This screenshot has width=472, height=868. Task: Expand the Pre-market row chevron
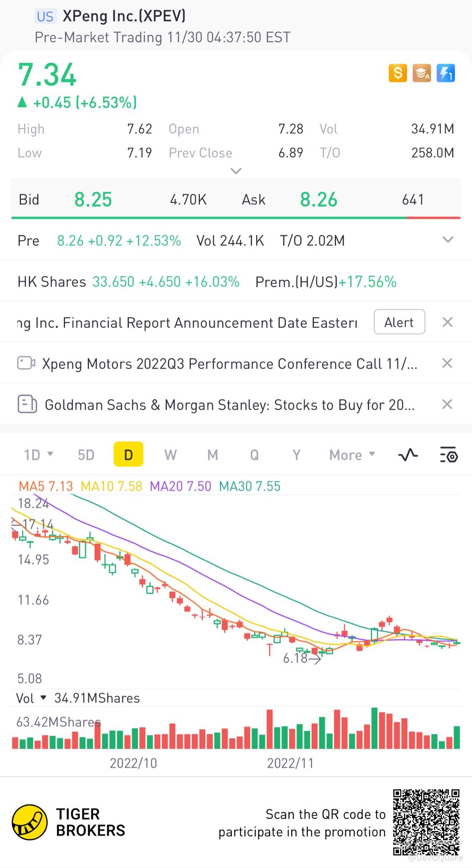pyautogui.click(x=448, y=240)
